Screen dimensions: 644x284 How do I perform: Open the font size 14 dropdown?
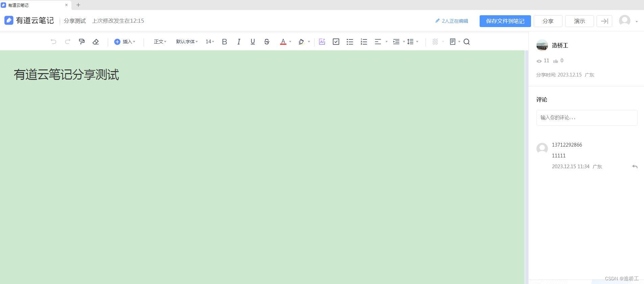(x=210, y=42)
